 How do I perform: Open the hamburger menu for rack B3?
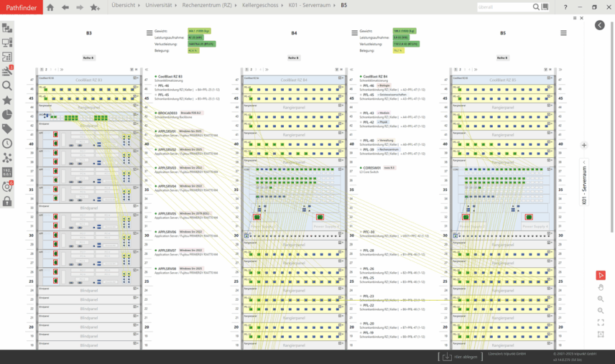[x=149, y=33]
